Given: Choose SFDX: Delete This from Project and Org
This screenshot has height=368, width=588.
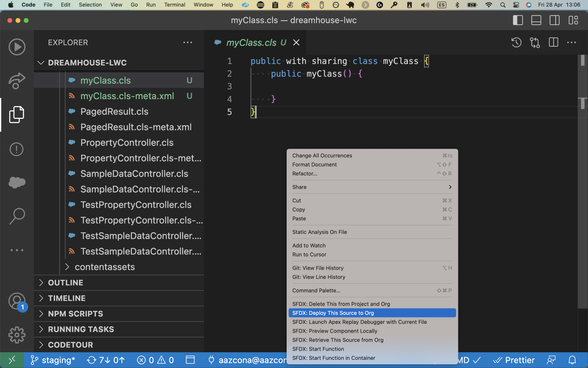Looking at the screenshot, I should (x=372, y=304).
